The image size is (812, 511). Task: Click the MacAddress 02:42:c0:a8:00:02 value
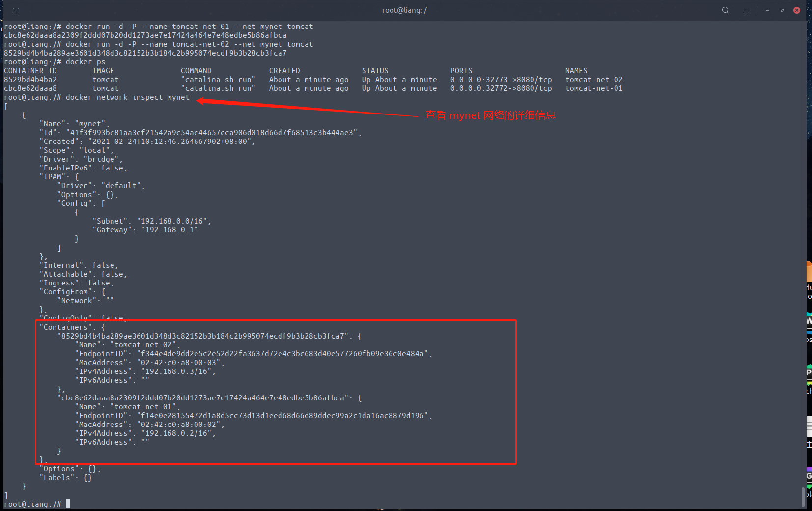click(179, 425)
